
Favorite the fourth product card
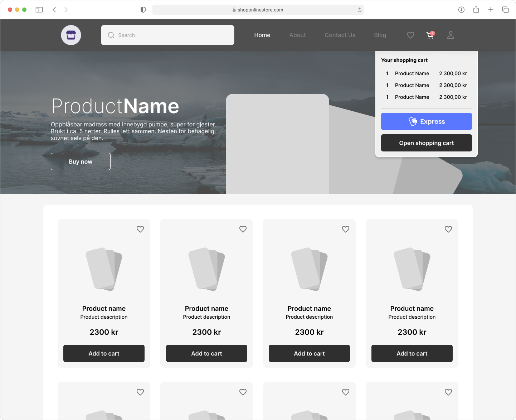click(x=448, y=229)
